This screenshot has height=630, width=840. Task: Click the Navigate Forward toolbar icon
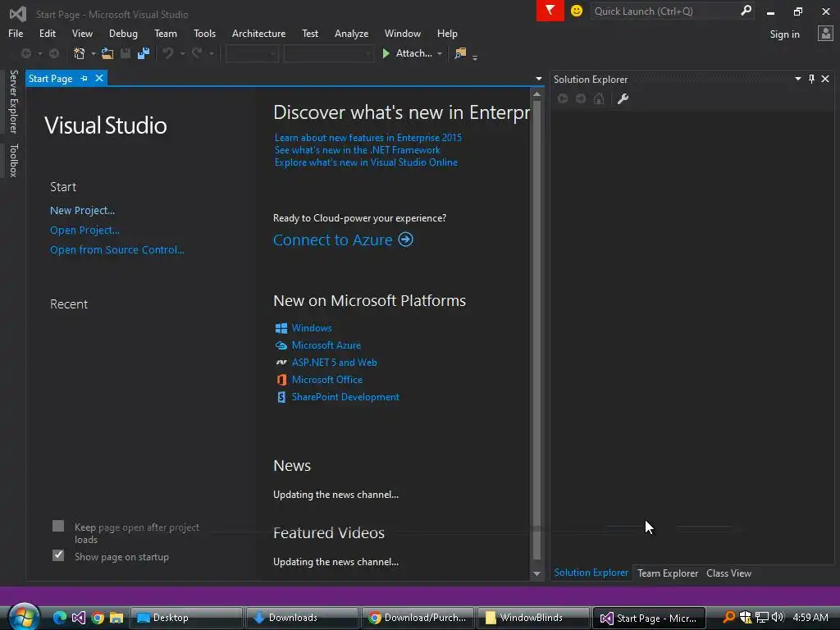pyautogui.click(x=54, y=53)
